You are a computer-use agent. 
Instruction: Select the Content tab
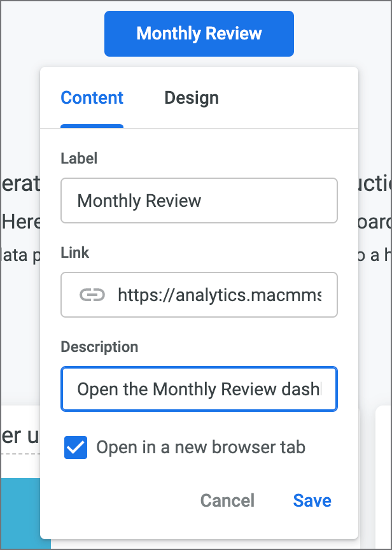[92, 98]
